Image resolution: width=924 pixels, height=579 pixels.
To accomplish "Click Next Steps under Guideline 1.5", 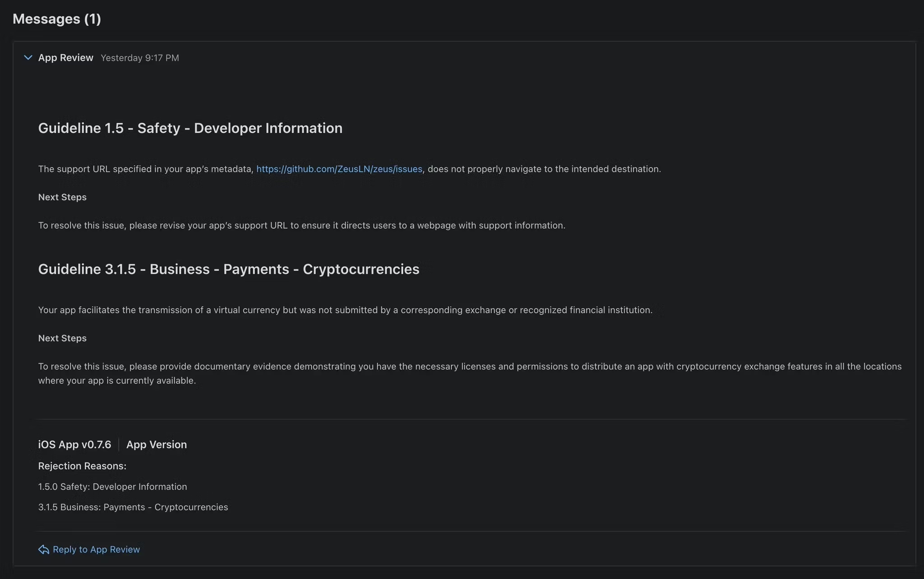I will click(x=62, y=197).
